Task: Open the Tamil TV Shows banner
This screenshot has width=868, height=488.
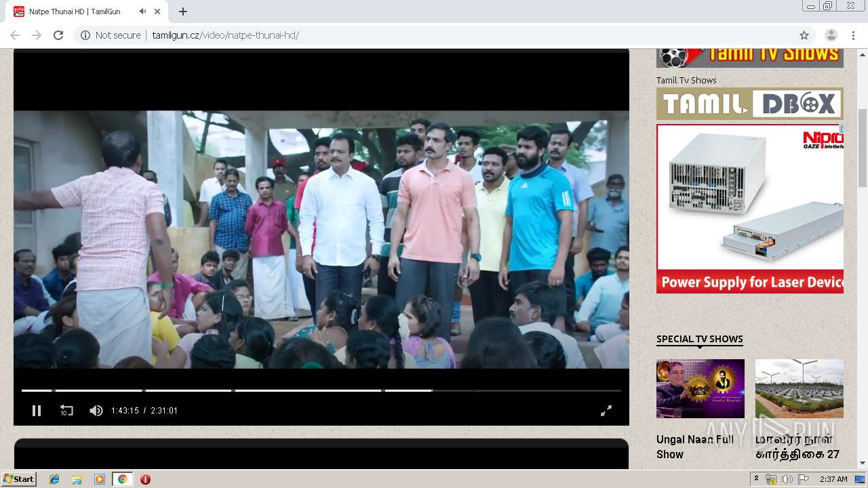Action: (750, 58)
